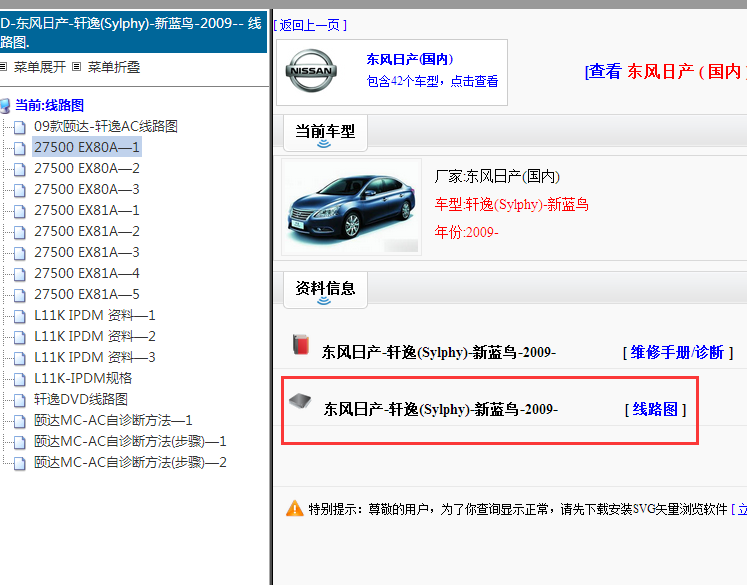Open the tree entry 颐达MC-AC自诊断方法(步骤)—1
747x585 pixels.
coord(130,441)
